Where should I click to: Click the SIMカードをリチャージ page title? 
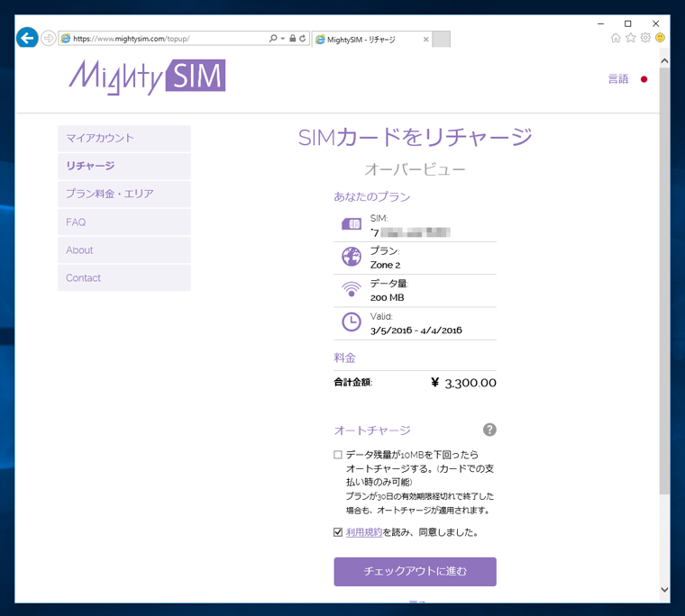coord(415,137)
